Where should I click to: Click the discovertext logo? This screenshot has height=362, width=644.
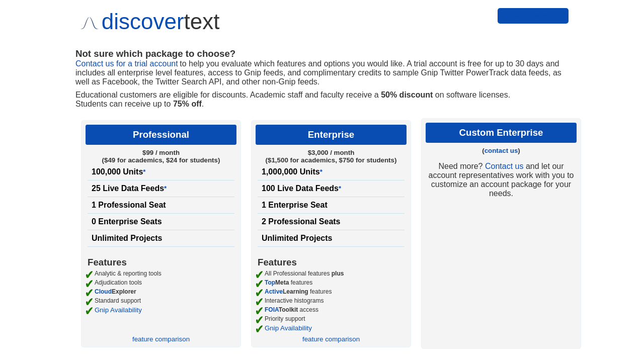pyautogui.click(x=150, y=22)
